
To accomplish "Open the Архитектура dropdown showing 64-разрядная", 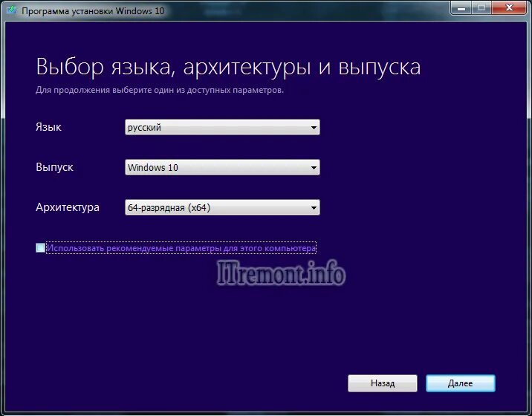I will [222, 207].
